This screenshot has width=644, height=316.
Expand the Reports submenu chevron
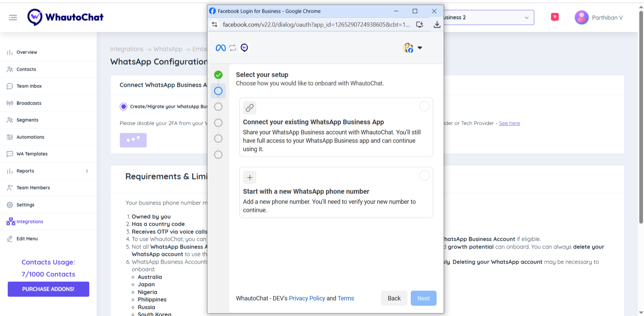87,171
